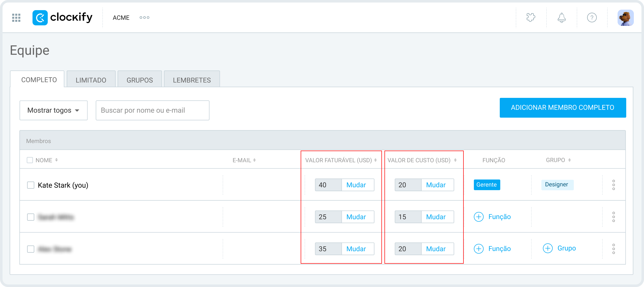
Task: Open workspace options three-dot icon beside ACME
Action: tap(144, 17)
